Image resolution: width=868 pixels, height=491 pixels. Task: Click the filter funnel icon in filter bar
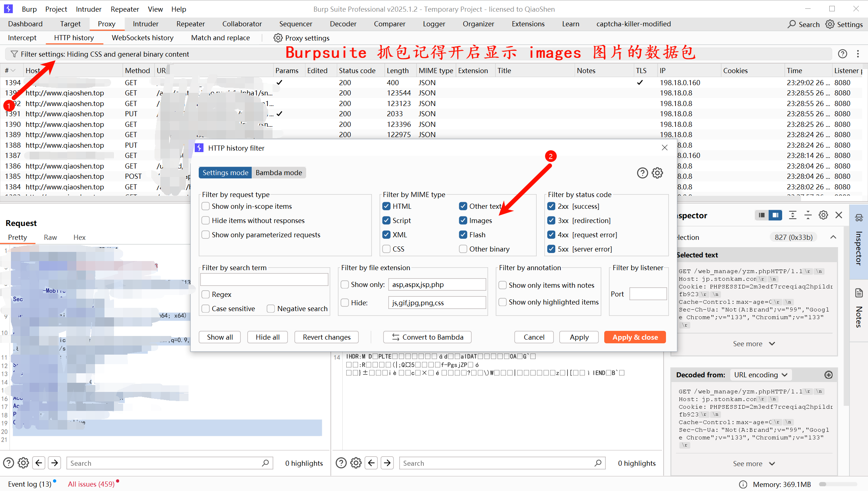(14, 54)
